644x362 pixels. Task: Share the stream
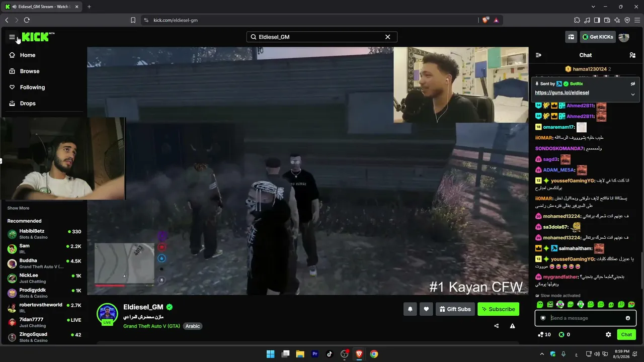pos(497,326)
